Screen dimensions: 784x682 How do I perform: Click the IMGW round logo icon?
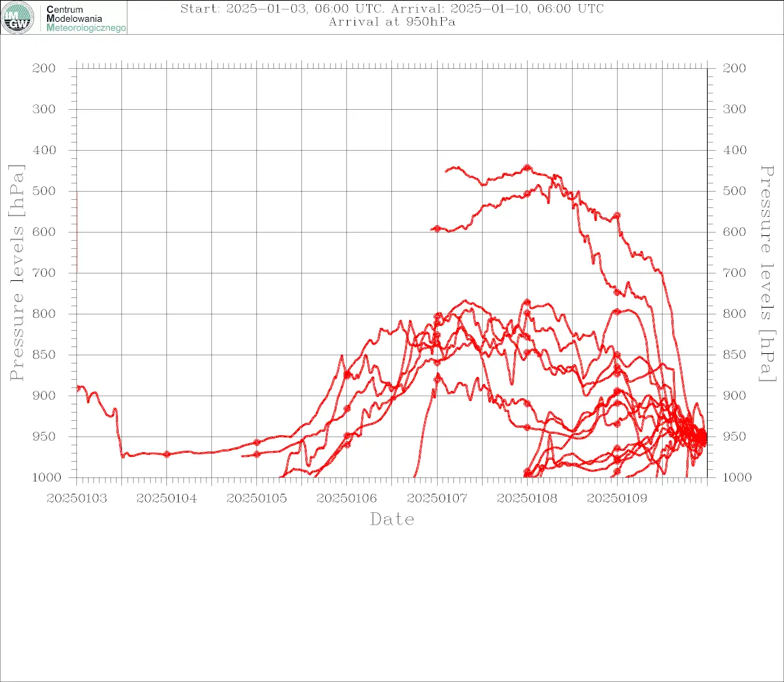click(x=18, y=18)
